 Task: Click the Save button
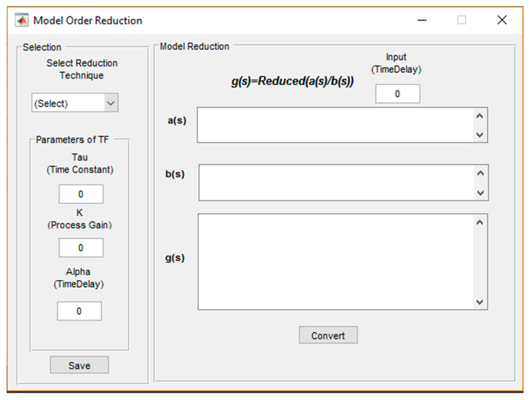point(79,365)
